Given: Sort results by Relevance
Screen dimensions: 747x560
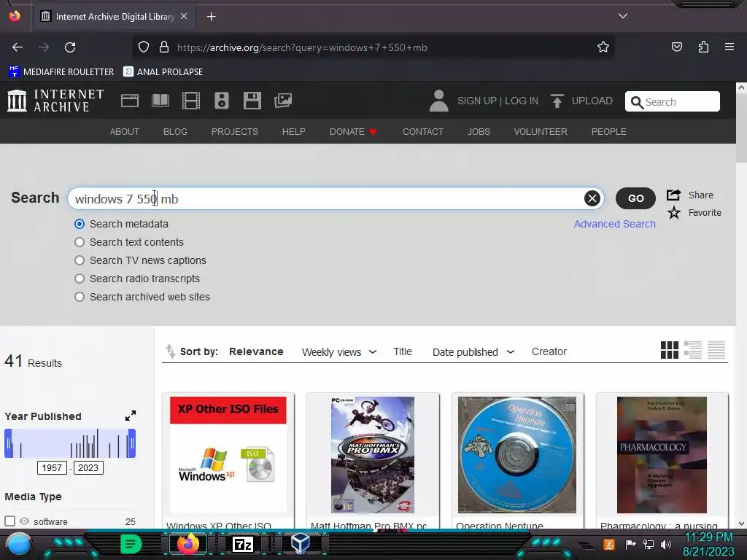Looking at the screenshot, I should 256,351.
